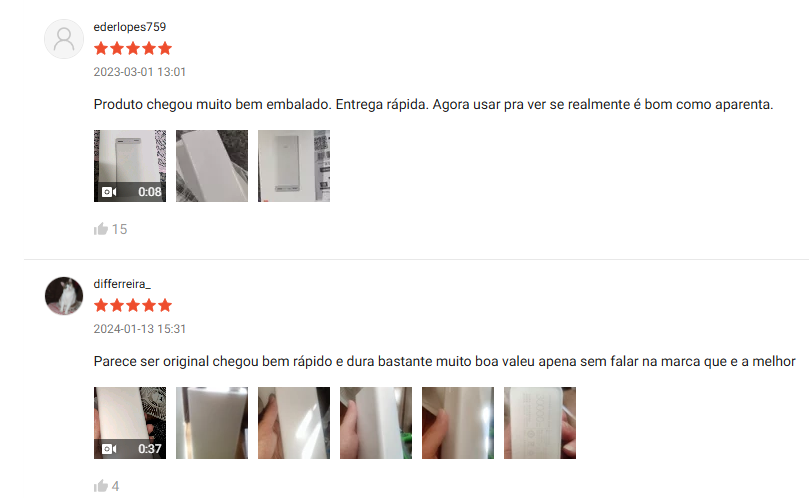This screenshot has width=809, height=498.
Task: View differreira_'s second review photo
Action: click(x=212, y=423)
